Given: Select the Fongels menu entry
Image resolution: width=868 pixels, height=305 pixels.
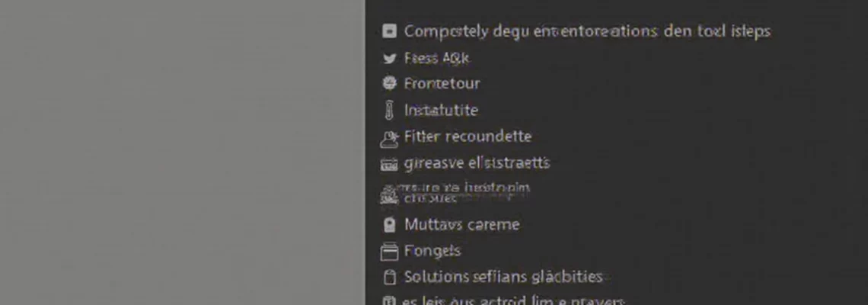Looking at the screenshot, I should (432, 251).
